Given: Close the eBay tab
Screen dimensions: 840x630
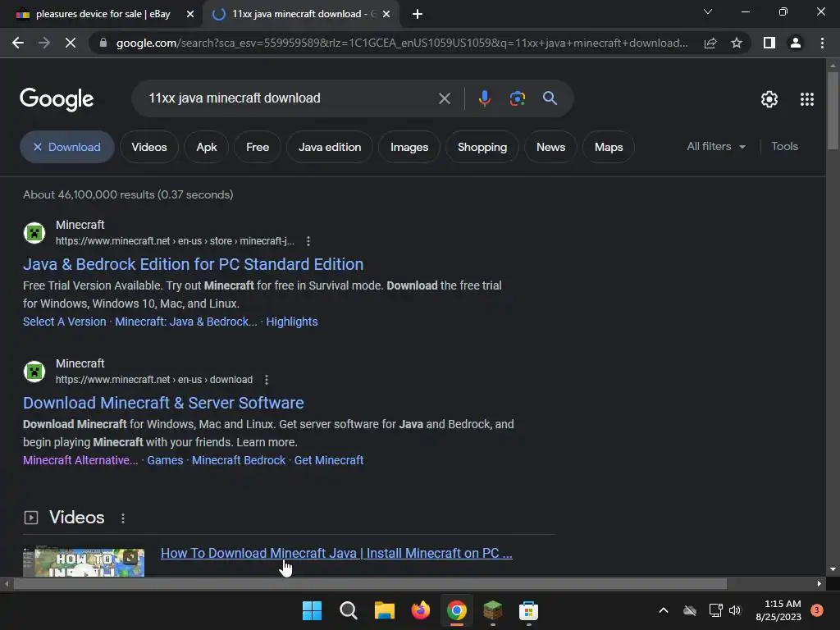Looking at the screenshot, I should coord(189,15).
